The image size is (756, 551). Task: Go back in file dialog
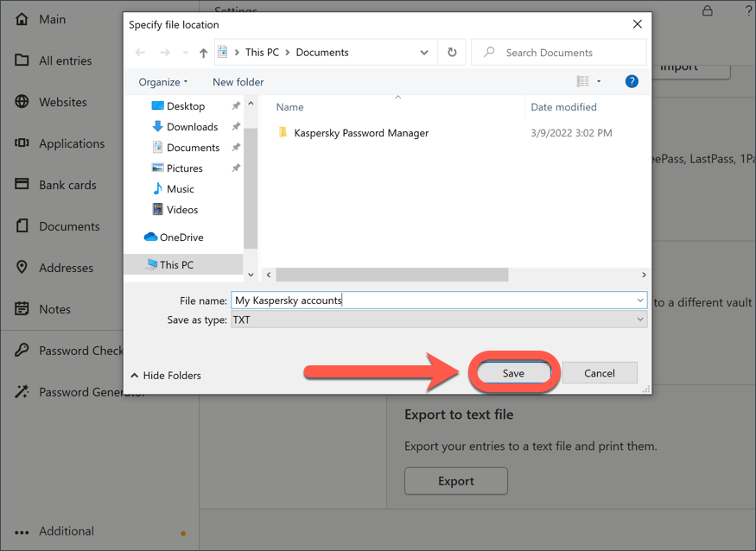[140, 53]
